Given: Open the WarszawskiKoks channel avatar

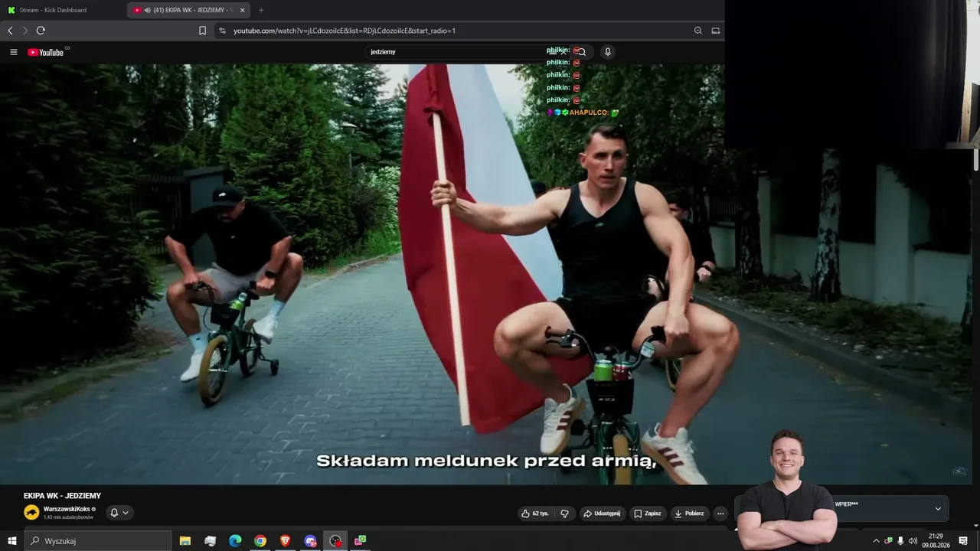Looking at the screenshot, I should pos(31,513).
